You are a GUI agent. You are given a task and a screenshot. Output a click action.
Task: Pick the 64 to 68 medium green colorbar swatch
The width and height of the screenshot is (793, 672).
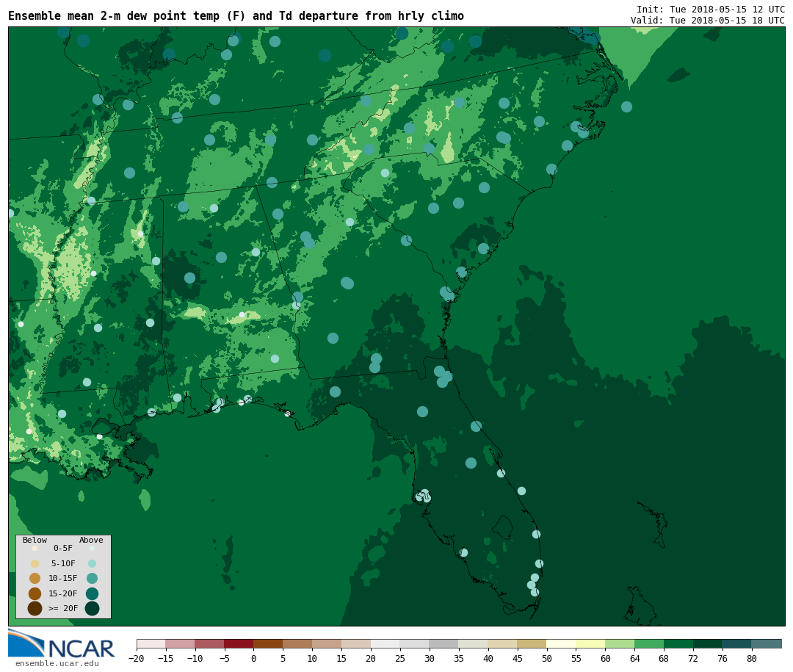coord(649,643)
